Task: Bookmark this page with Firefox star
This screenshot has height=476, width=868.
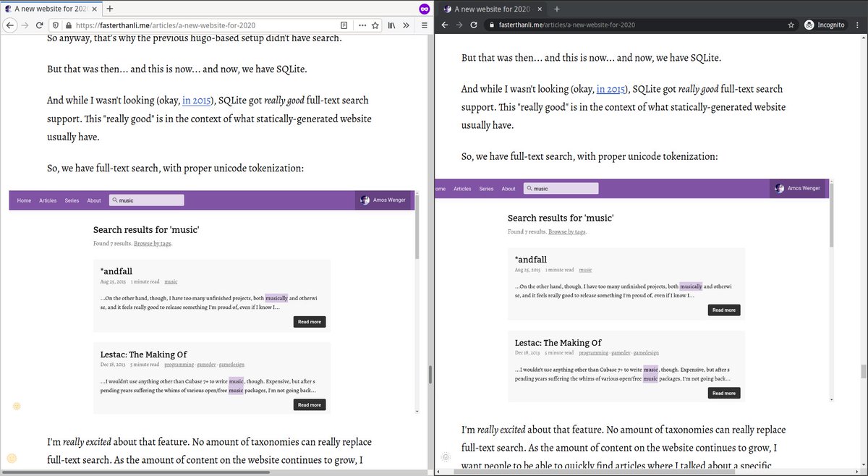Action: tap(375, 25)
